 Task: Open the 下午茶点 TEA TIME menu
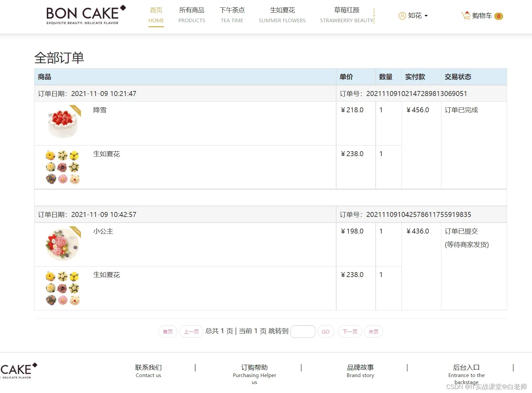coord(232,15)
